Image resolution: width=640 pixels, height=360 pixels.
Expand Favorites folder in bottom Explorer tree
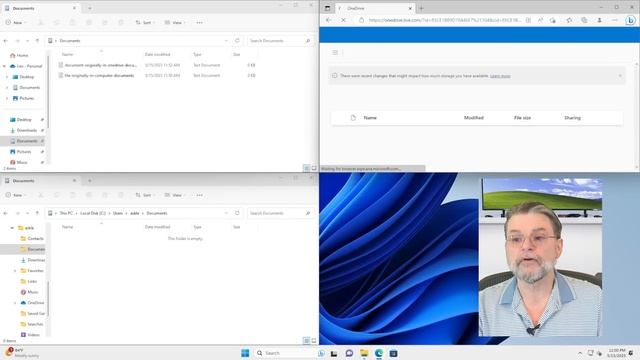(x=15, y=271)
